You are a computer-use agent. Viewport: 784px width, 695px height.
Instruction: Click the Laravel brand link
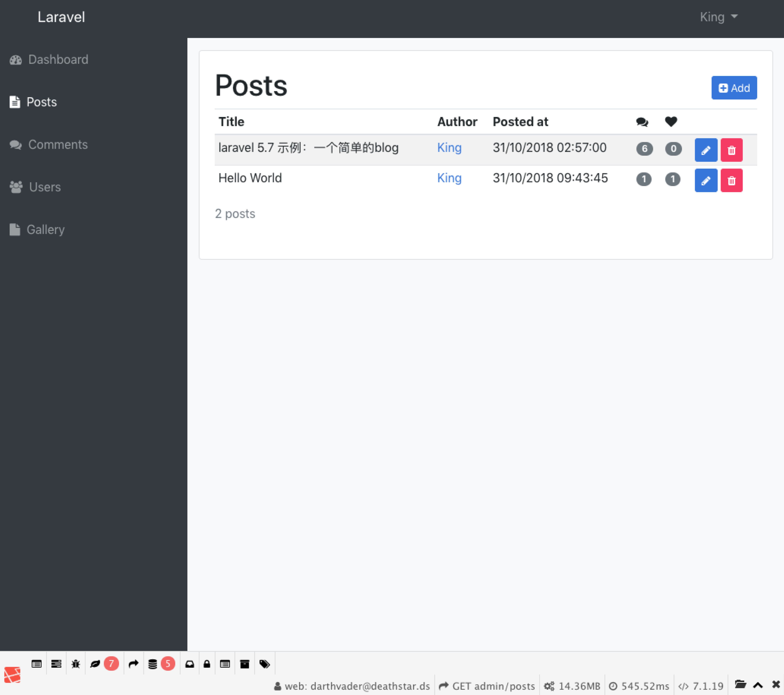(x=61, y=17)
